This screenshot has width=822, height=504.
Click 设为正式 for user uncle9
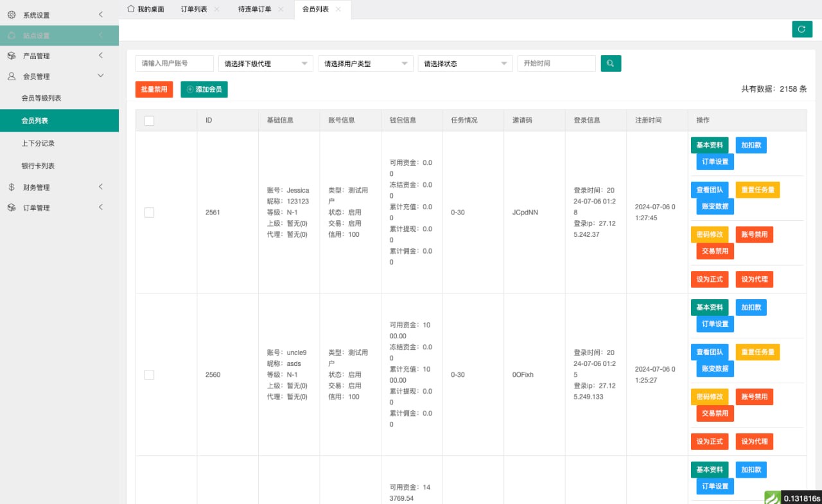710,442
